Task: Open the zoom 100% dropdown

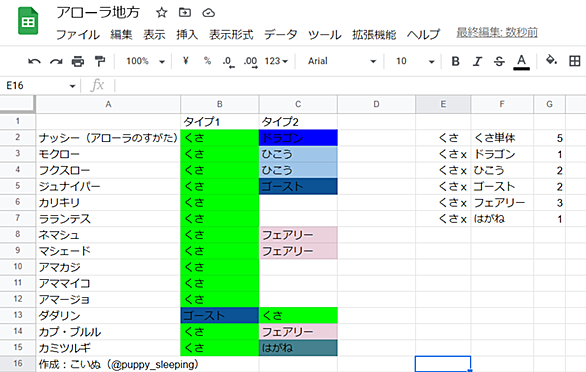Action: pyautogui.click(x=145, y=61)
